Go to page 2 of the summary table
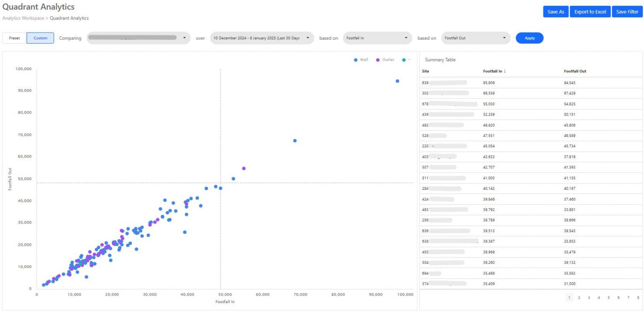 pyautogui.click(x=579, y=297)
